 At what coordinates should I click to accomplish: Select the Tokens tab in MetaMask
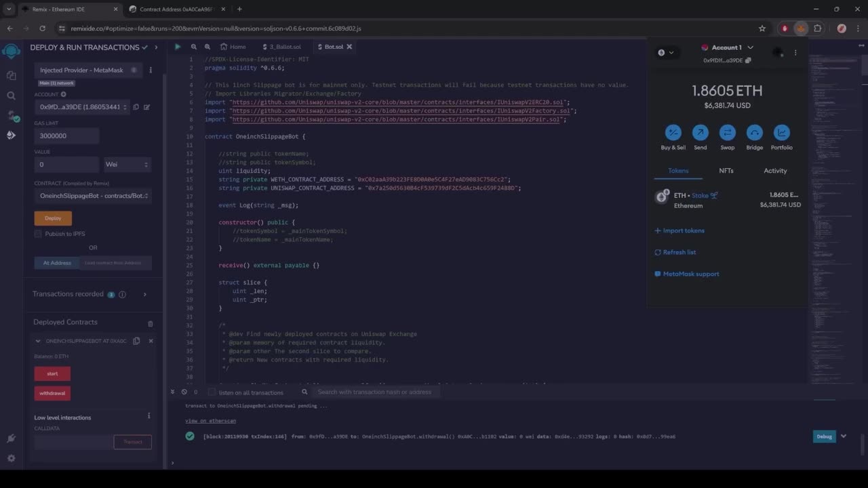[x=678, y=171]
